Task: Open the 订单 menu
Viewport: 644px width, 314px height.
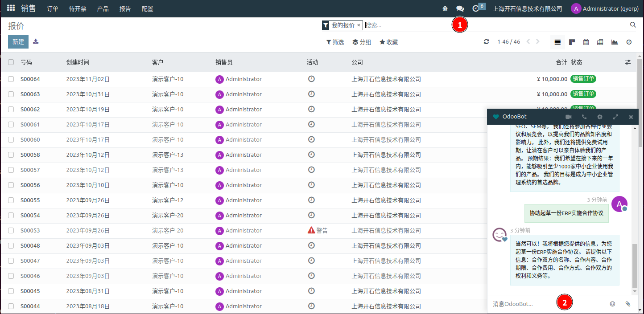Action: (53, 8)
